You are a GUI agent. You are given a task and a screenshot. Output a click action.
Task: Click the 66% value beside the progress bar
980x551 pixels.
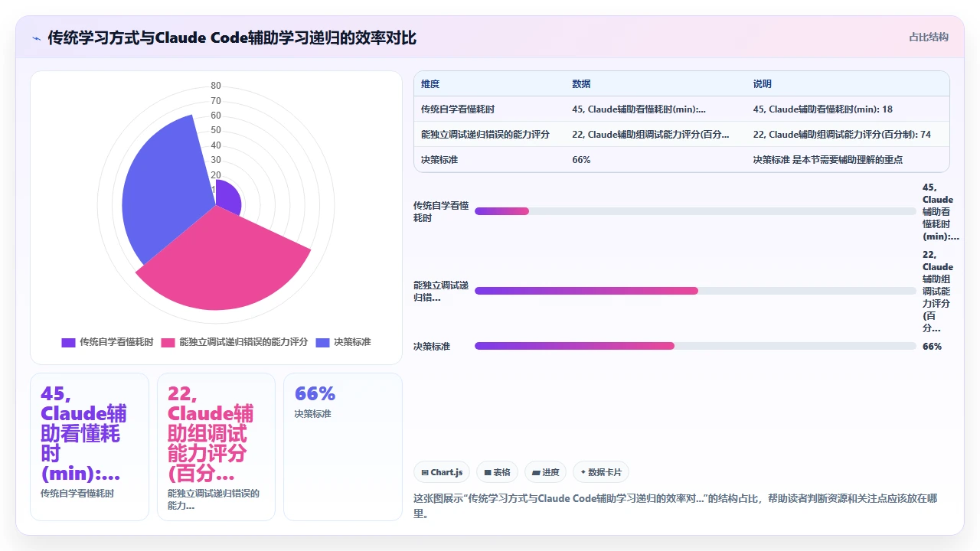coord(932,347)
